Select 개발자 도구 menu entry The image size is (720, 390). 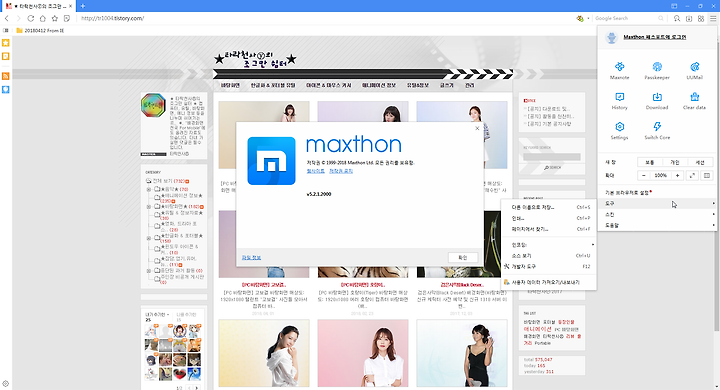tap(549, 266)
